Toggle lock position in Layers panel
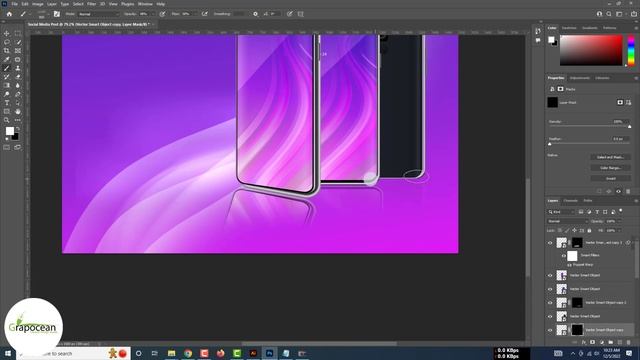Screen dimensions: 640x360 (x=574, y=231)
